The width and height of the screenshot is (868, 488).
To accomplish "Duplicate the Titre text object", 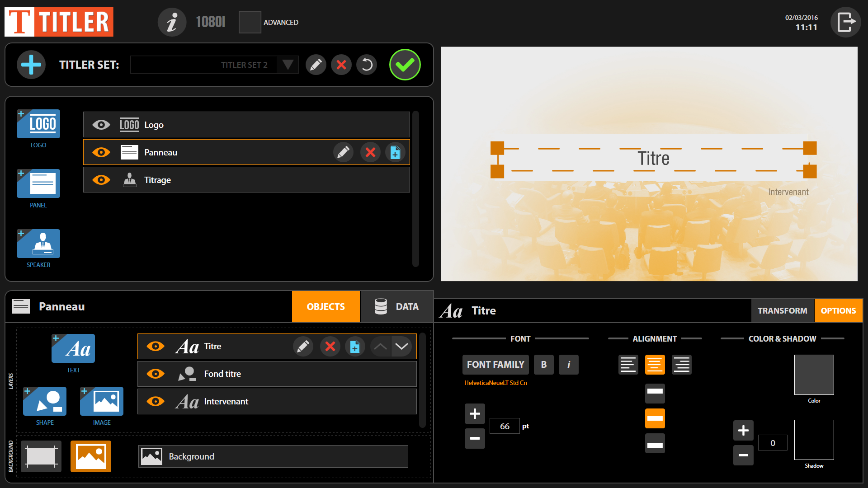I will coord(355,347).
